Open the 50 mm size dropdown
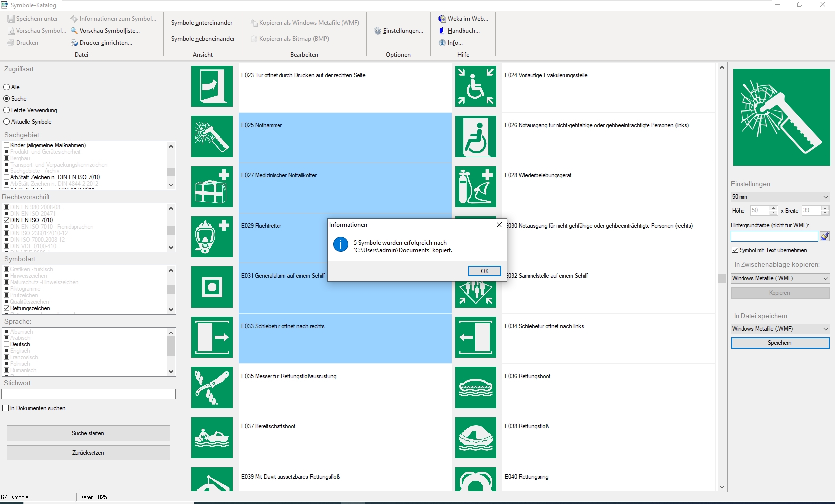Screen dimensions: 835x504 [x=780, y=197]
